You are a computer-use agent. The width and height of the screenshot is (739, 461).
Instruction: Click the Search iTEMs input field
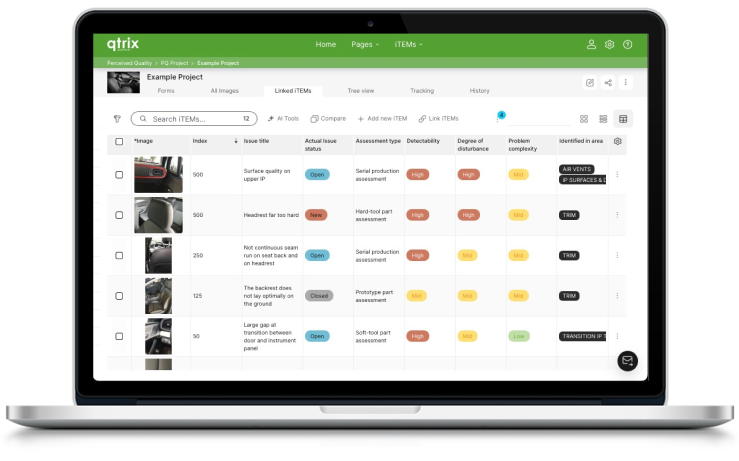point(192,119)
